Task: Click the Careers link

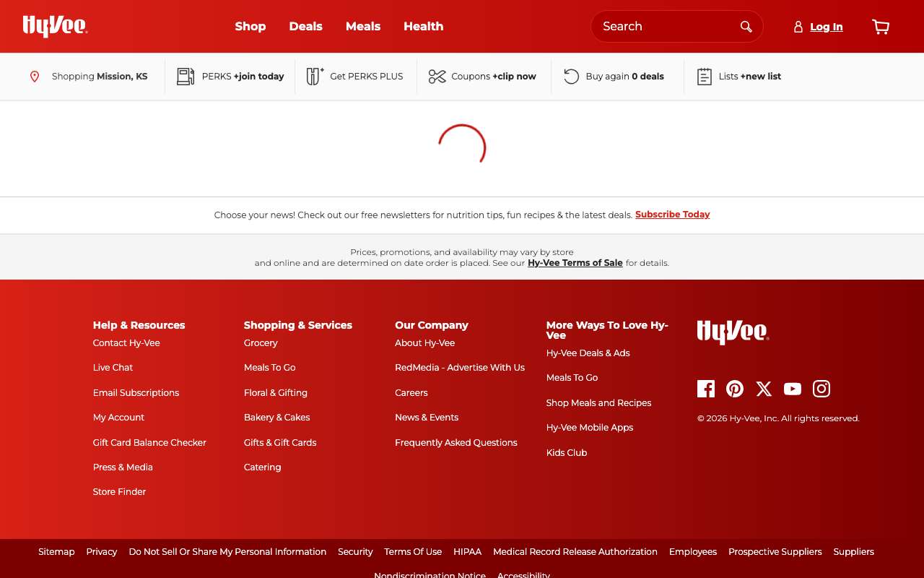Action: pyautogui.click(x=411, y=393)
